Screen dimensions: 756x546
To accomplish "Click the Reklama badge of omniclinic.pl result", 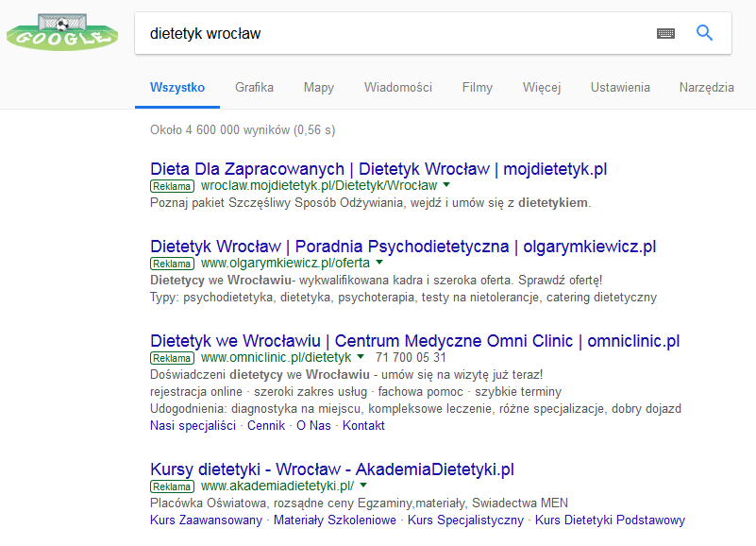I will tap(172, 358).
